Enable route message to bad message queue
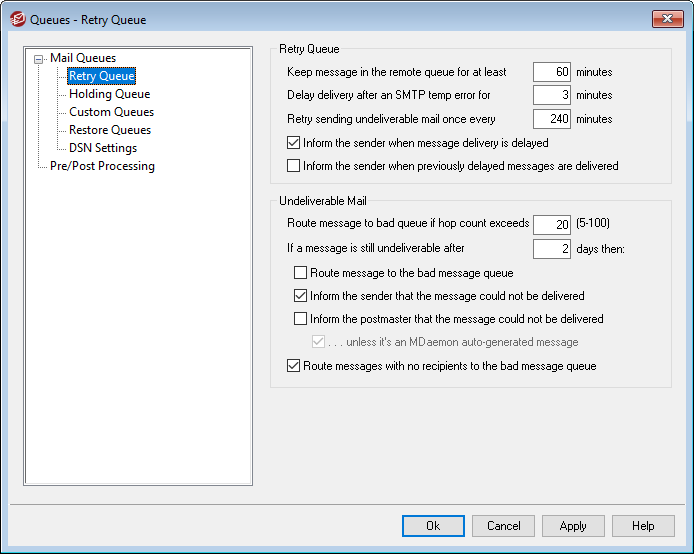The width and height of the screenshot is (694, 554). pyautogui.click(x=301, y=273)
